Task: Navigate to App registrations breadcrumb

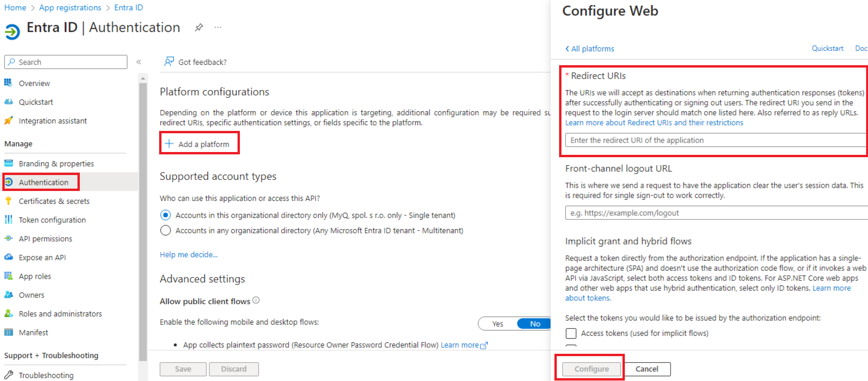Action: [x=70, y=7]
